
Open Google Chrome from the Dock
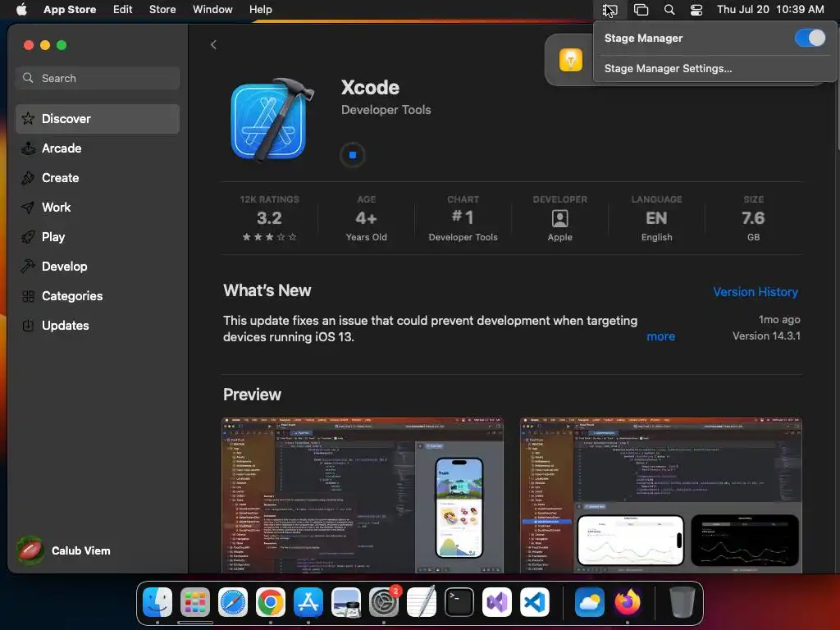click(271, 602)
